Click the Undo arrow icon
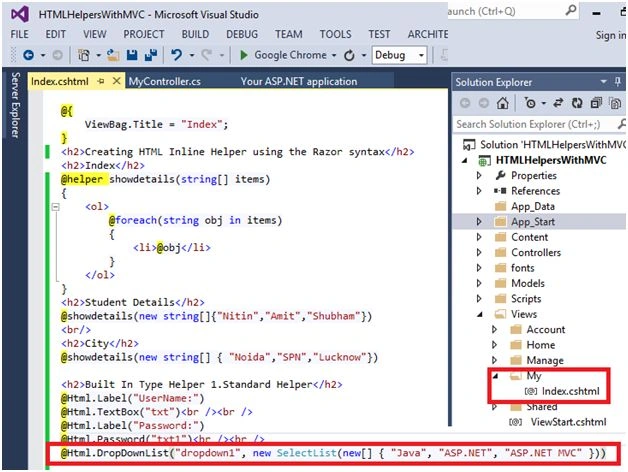This screenshot has height=472, width=628. [x=176, y=54]
